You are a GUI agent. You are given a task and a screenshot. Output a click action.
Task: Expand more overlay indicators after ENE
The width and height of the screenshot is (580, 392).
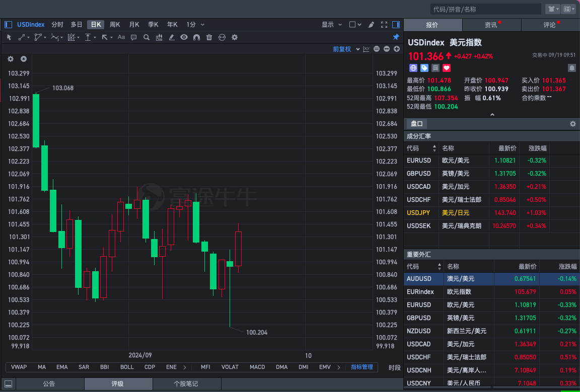[185, 367]
